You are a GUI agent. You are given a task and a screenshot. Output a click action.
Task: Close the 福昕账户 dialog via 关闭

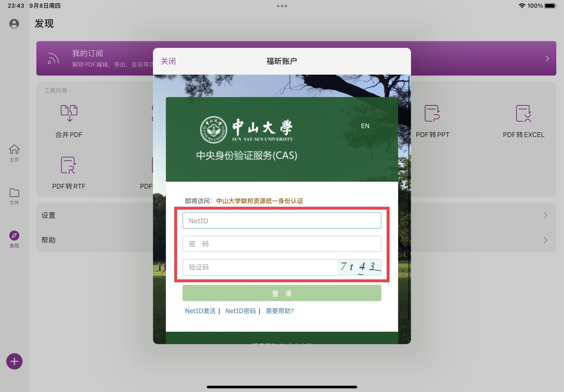tap(168, 61)
